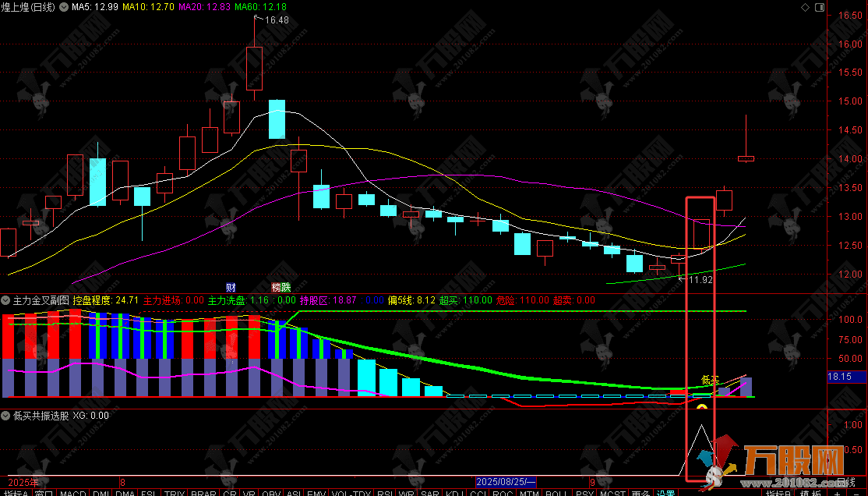Image resolution: width=868 pixels, height=496 pixels.
Task: Click the 2025年 year label
Action: 23,483
